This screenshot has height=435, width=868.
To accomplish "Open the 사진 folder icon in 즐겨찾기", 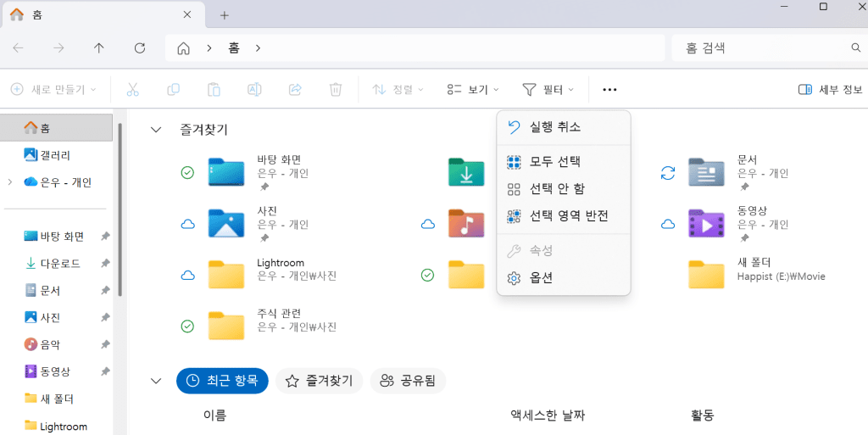I will tap(226, 224).
